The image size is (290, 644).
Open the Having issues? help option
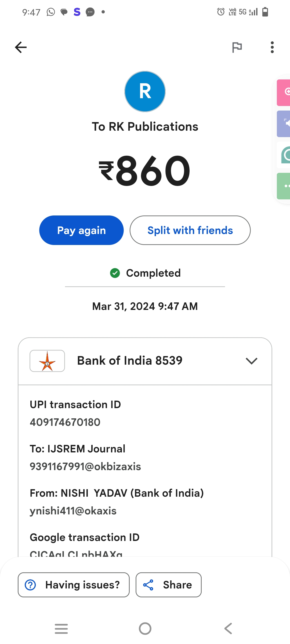click(x=74, y=585)
